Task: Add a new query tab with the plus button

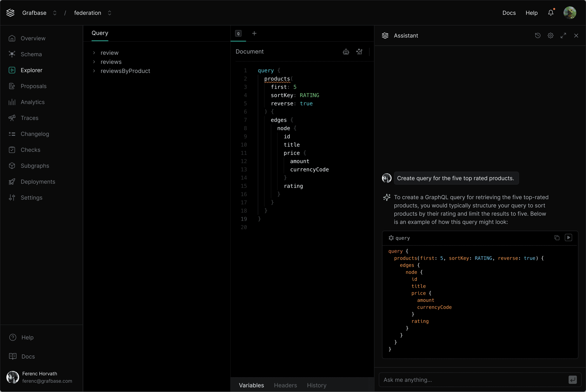Action: [x=254, y=33]
